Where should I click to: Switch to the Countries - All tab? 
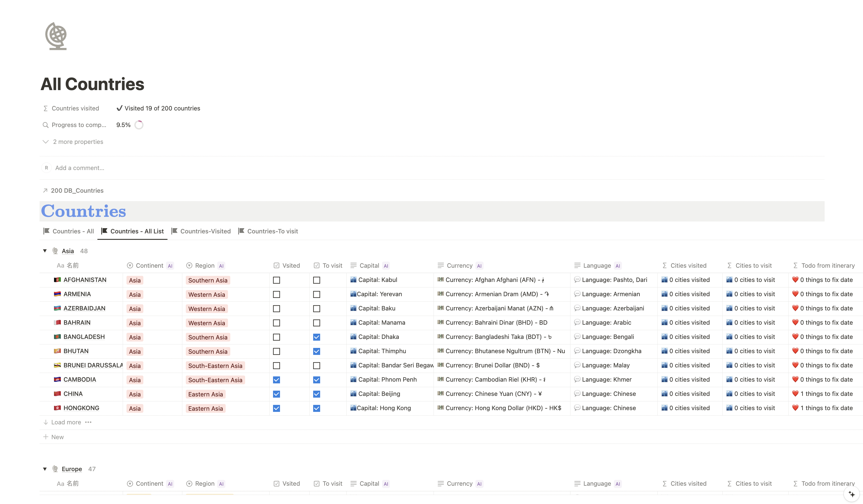(x=69, y=231)
